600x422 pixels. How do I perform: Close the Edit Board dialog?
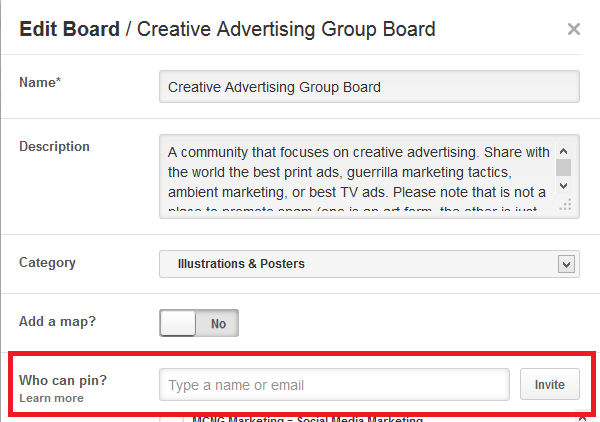[574, 29]
